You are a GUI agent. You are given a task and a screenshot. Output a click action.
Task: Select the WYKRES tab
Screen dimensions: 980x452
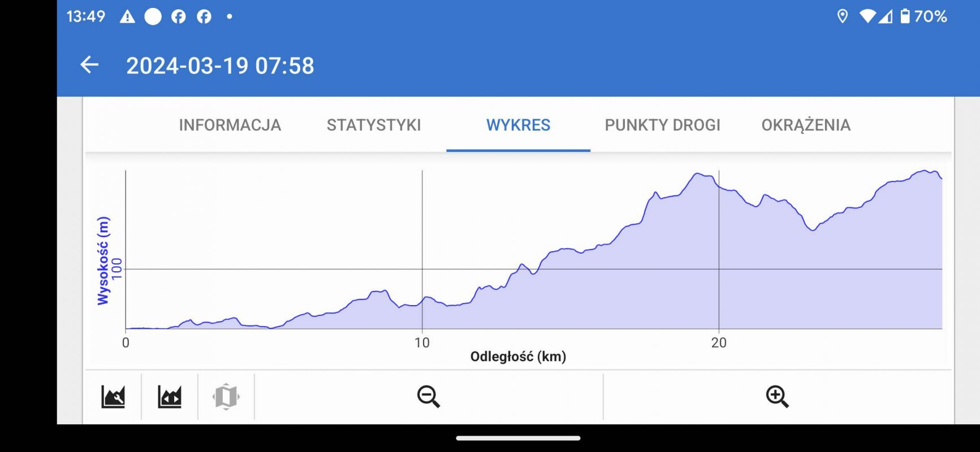point(519,125)
